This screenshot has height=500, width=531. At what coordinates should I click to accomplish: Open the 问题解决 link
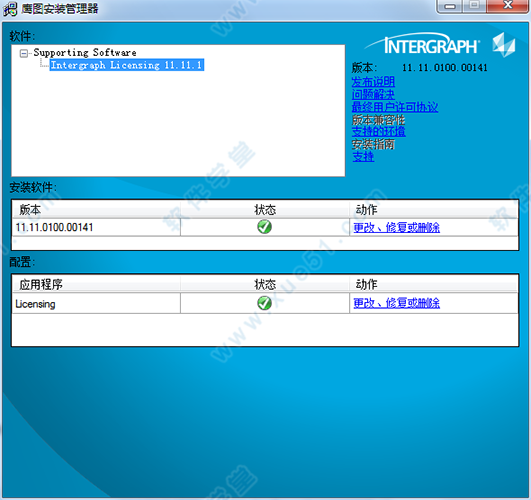click(373, 94)
